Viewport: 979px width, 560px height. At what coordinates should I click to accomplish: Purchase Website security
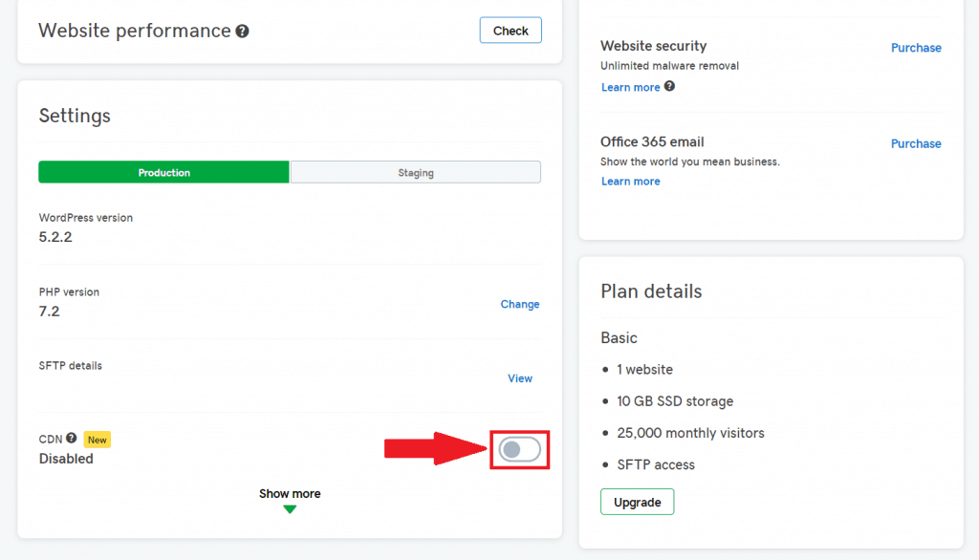coord(915,48)
